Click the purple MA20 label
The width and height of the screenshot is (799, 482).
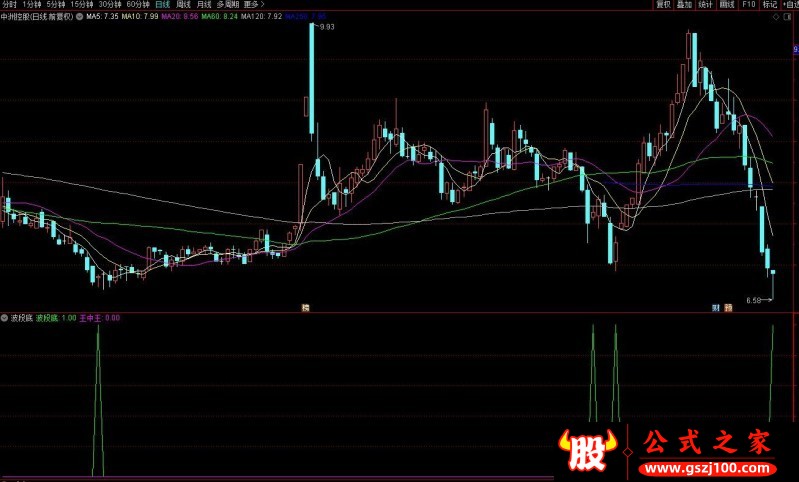click(179, 16)
